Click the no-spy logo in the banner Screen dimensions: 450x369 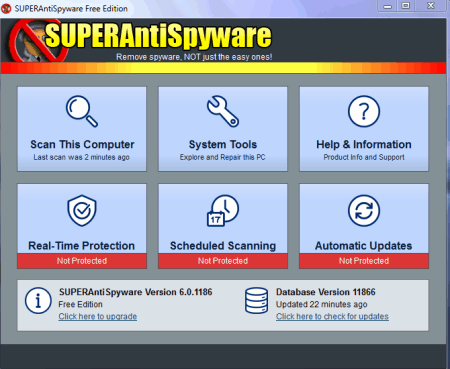[x=37, y=41]
